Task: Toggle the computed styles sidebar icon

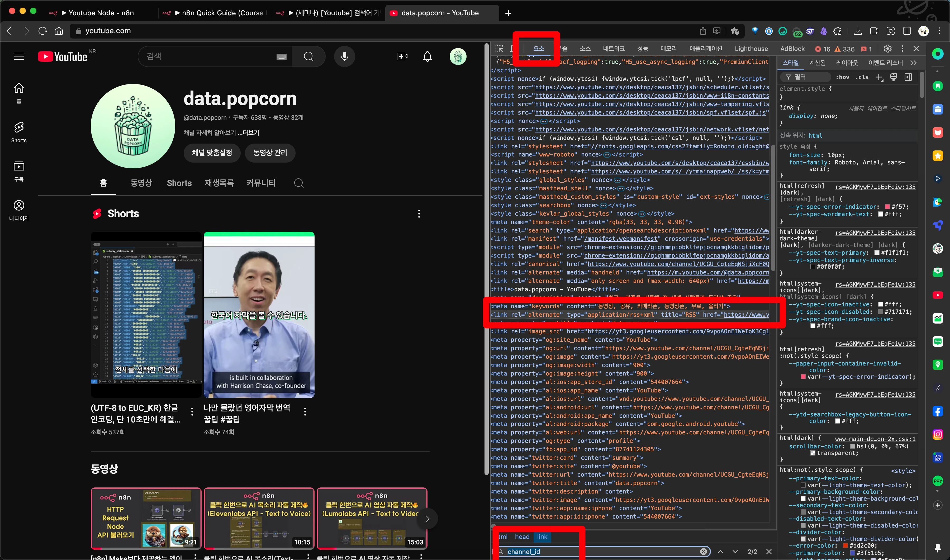Action: tap(908, 77)
